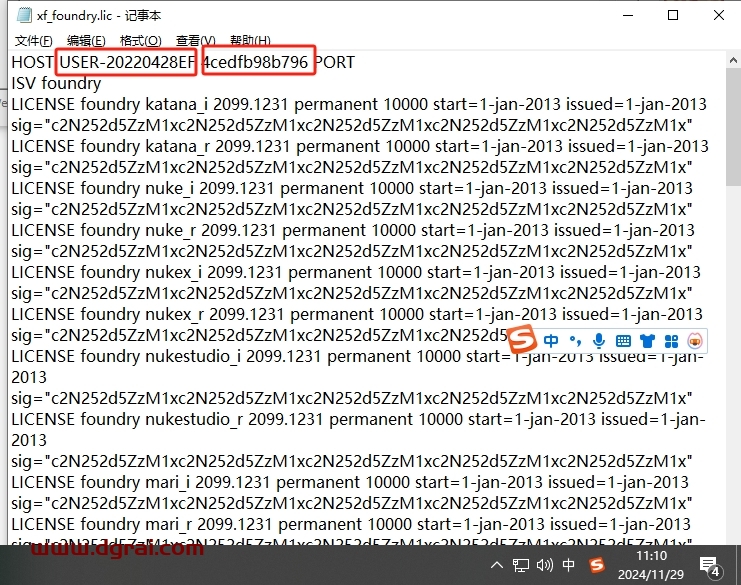Screen dimensions: 741x585
Task: Click the Sogou S icon in the system tray
Action: coord(596,565)
